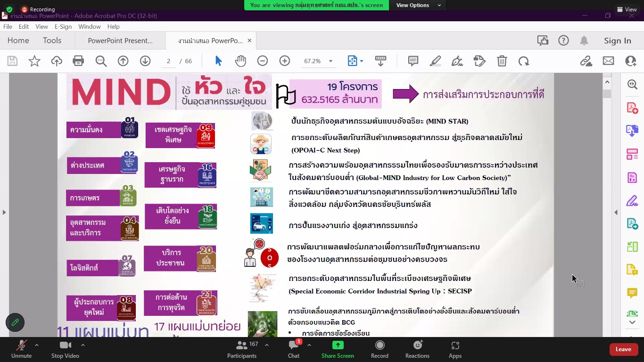Screen dimensions: 644x362
Task: Stop Video in the Zoom toolbar
Action: 65,349
